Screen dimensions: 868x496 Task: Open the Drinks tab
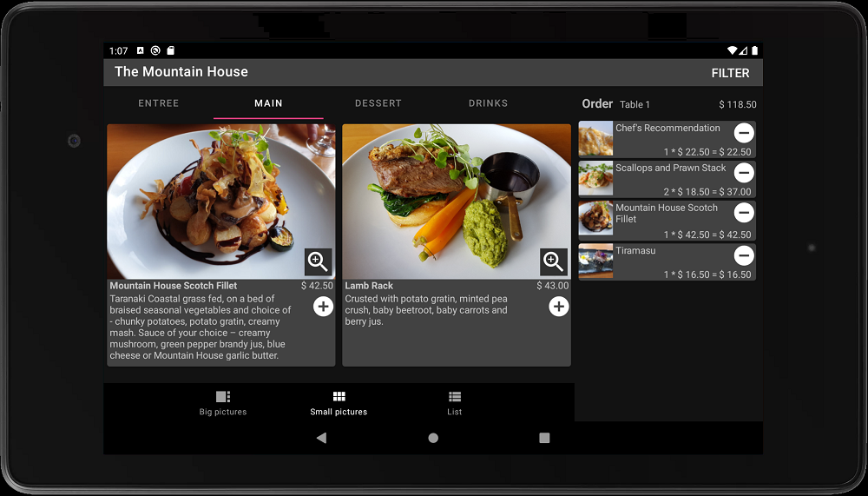[x=488, y=103]
